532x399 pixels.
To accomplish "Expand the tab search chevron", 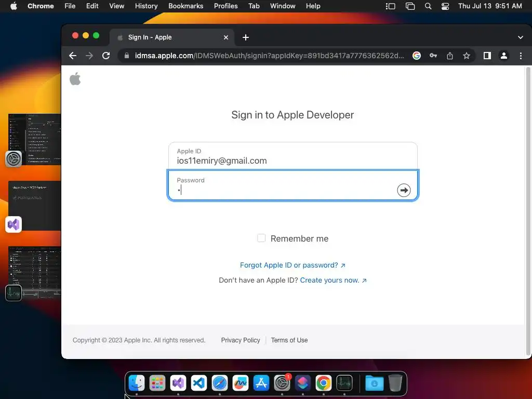I will click(521, 37).
